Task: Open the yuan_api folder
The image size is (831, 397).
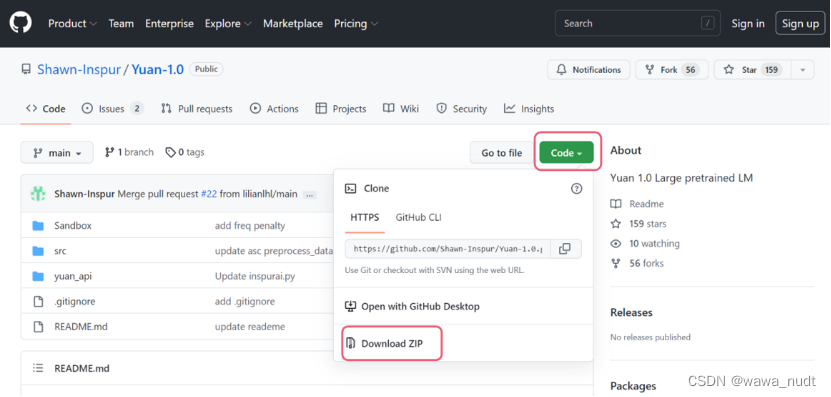Action: 73,276
